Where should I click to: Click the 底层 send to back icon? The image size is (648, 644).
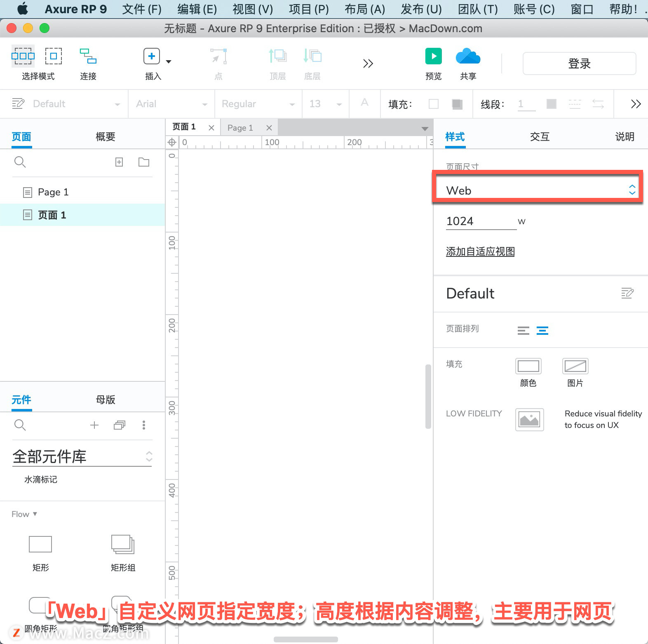tap(312, 56)
